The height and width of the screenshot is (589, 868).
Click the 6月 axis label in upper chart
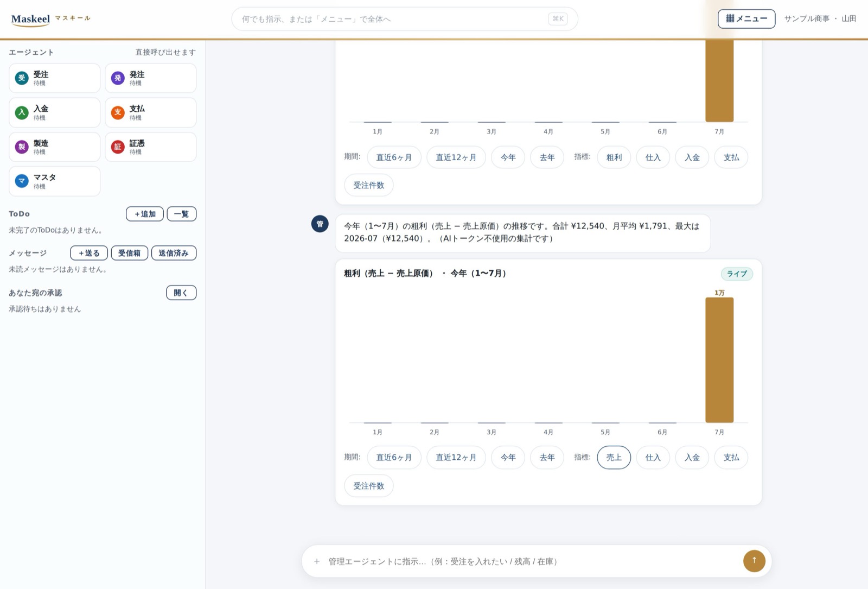pyautogui.click(x=662, y=131)
